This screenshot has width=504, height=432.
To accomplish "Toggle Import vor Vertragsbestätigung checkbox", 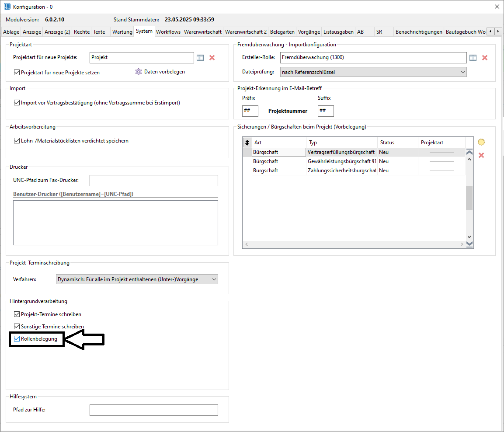I will [17, 103].
